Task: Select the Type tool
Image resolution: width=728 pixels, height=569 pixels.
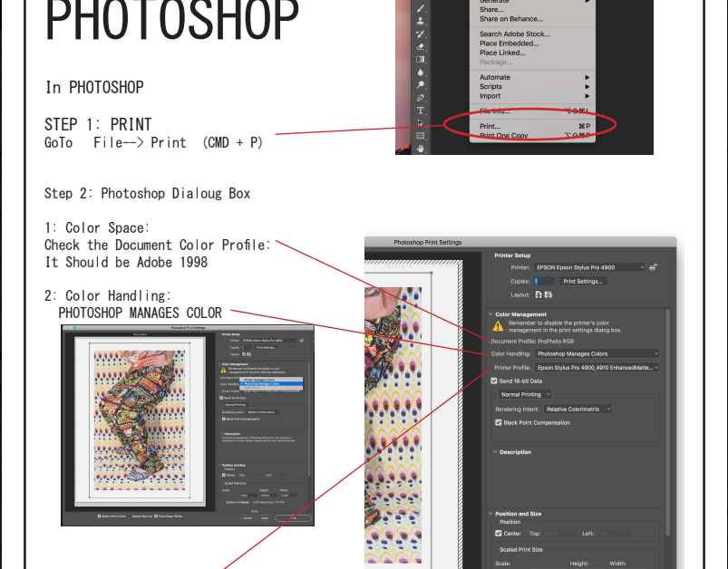Action: (421, 111)
